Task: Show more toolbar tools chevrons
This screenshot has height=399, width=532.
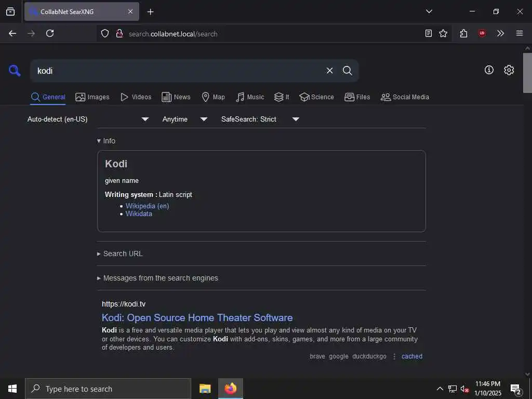Action: tap(500, 33)
